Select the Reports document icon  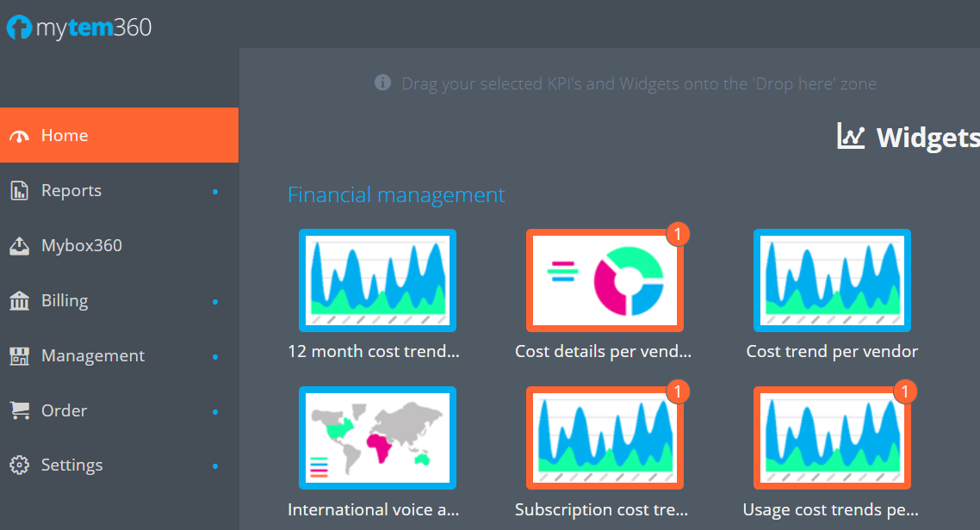coord(19,190)
